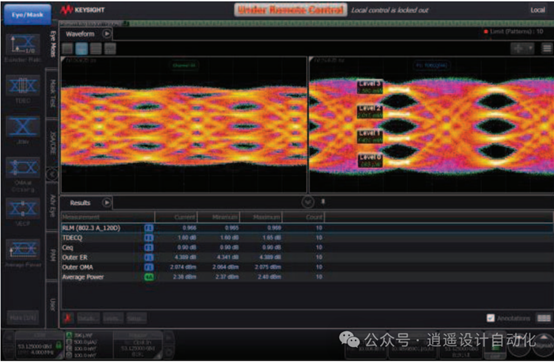This screenshot has height=362, width=554.
Task: Collapse results with the circled down chevron
Action: 308,202
